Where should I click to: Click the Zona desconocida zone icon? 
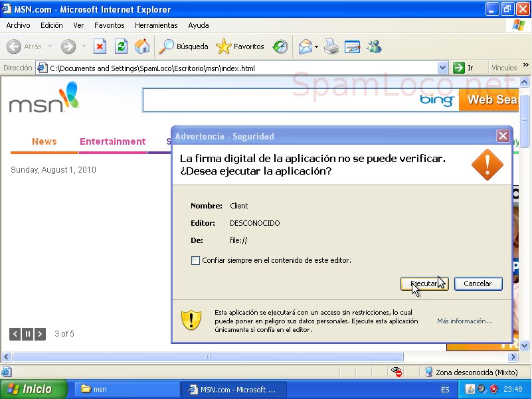(429, 372)
